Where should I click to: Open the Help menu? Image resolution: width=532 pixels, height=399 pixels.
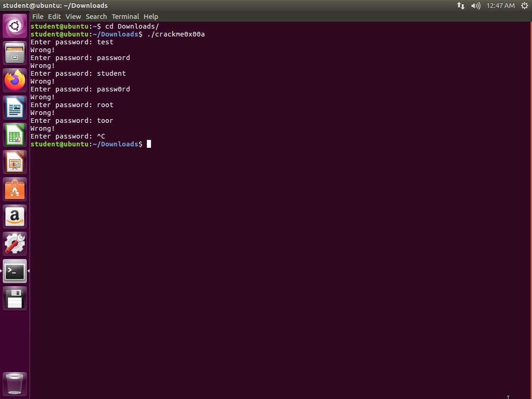[x=151, y=17]
